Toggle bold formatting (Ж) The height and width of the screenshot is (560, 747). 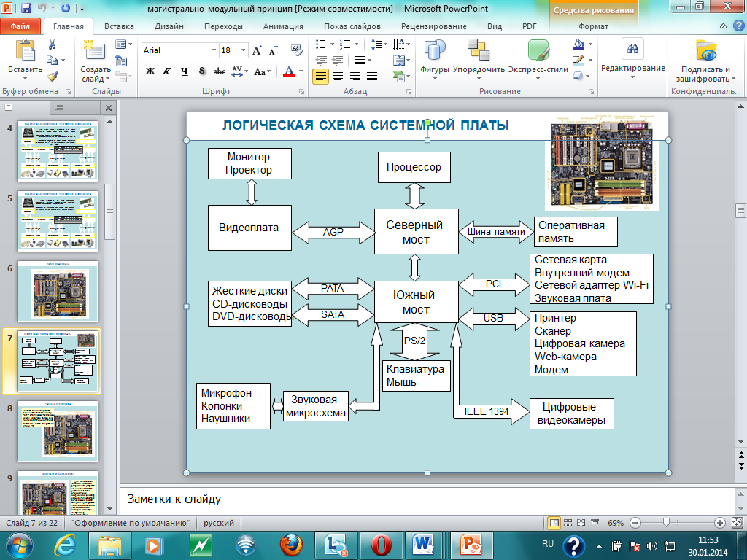point(150,71)
